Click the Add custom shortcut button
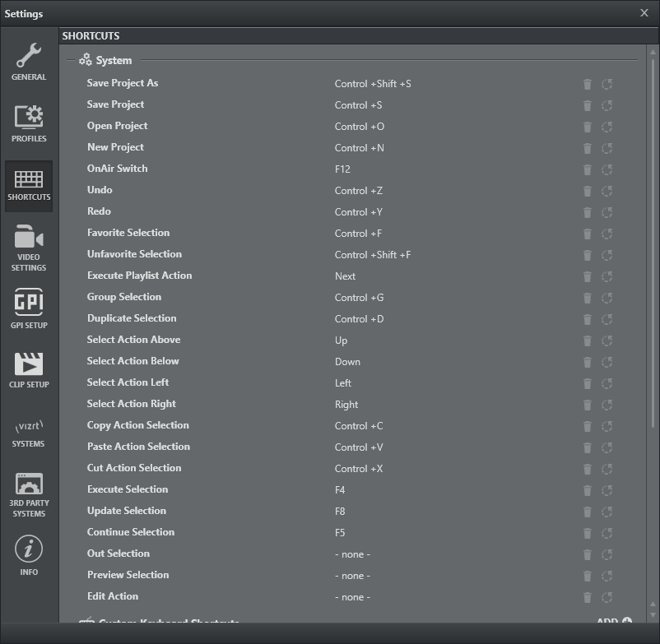660x644 pixels. 614,621
